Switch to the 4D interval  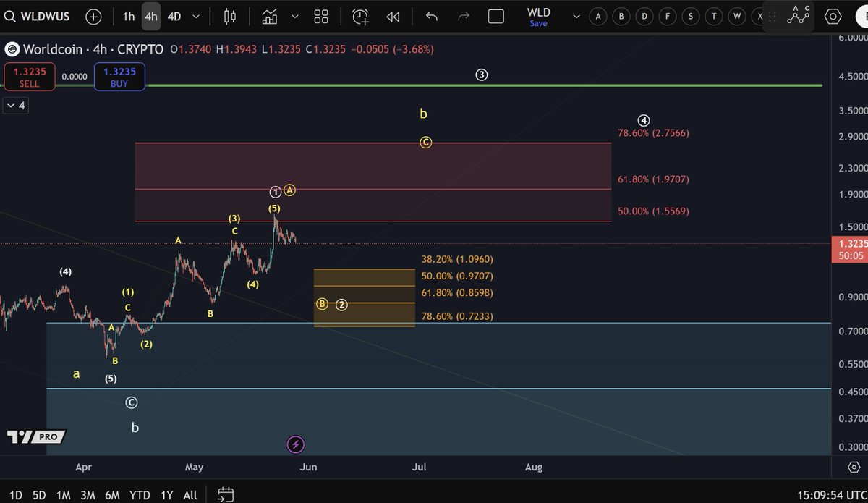pos(174,16)
